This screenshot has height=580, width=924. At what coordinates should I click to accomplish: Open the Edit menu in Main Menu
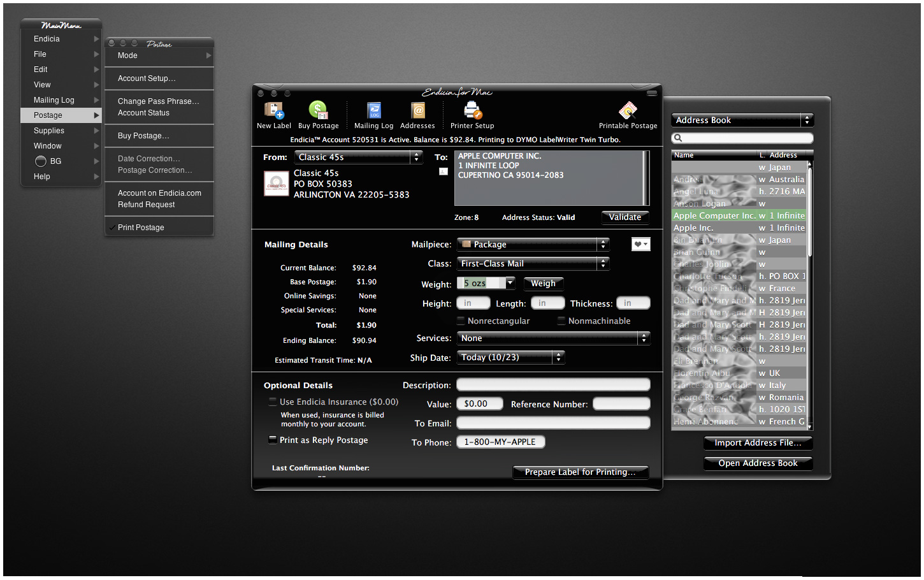click(61, 69)
